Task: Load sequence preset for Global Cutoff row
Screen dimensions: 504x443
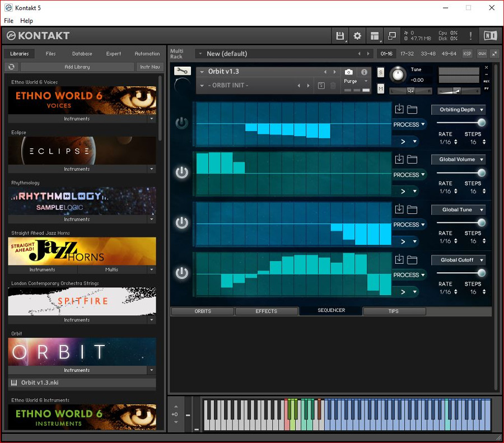Action: 399,259
